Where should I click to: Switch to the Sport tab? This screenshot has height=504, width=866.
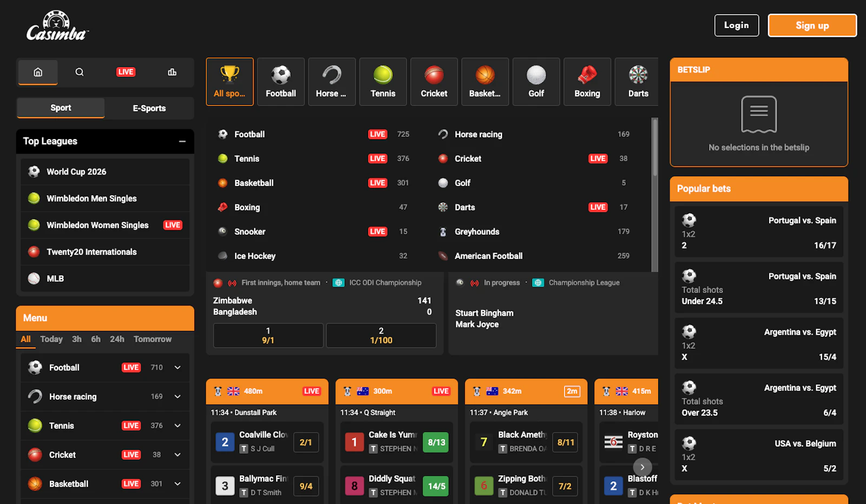tap(61, 108)
